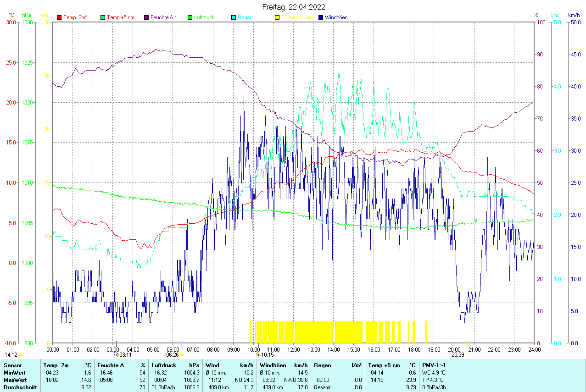The image size is (586, 392).
Task: Click the Sonnenschein legend label
Action: tap(297, 17)
